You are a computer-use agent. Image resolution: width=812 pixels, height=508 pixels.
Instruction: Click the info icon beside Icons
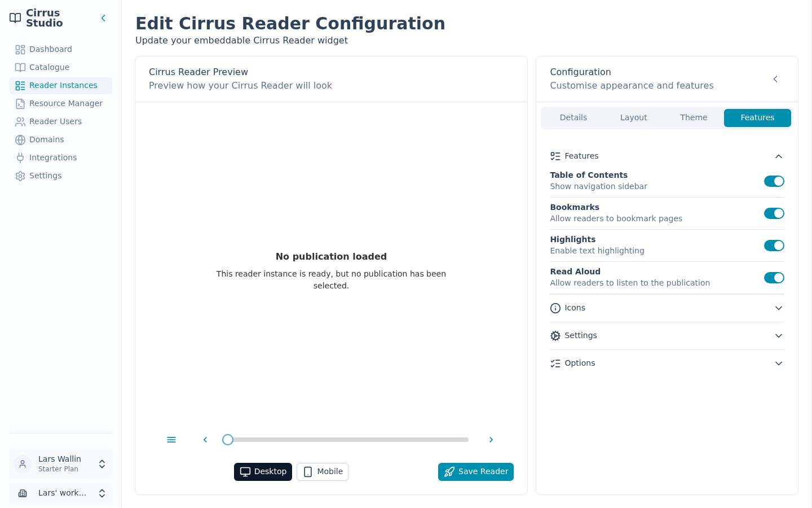tap(555, 308)
